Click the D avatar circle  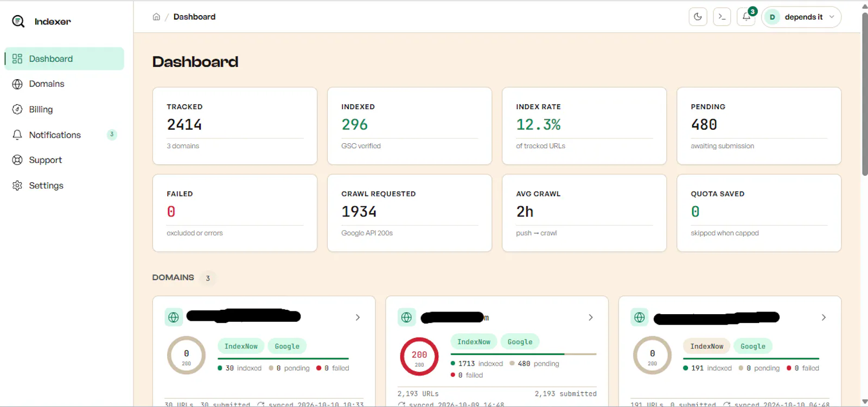click(772, 17)
